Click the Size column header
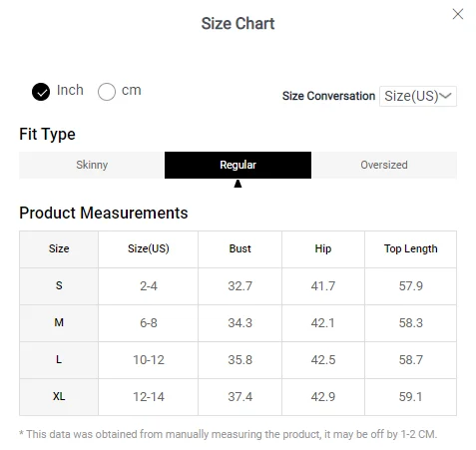Viewport: 476px width, 450px height. (x=59, y=249)
